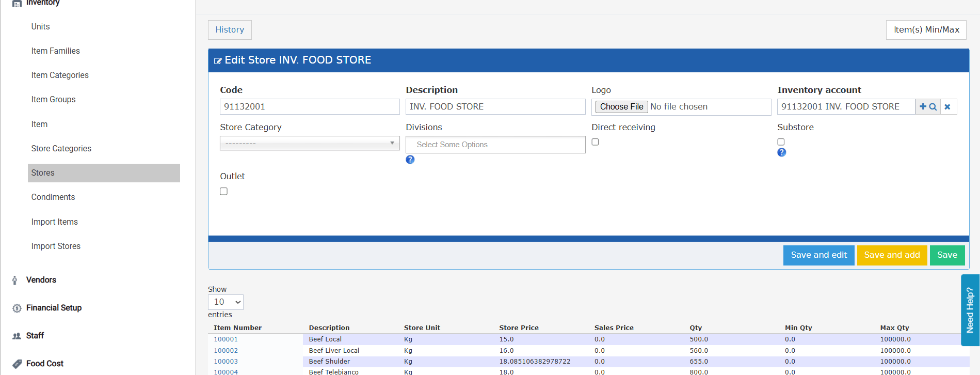Sort by the Sales Price column header
This screenshot has width=980, height=375.
point(614,328)
